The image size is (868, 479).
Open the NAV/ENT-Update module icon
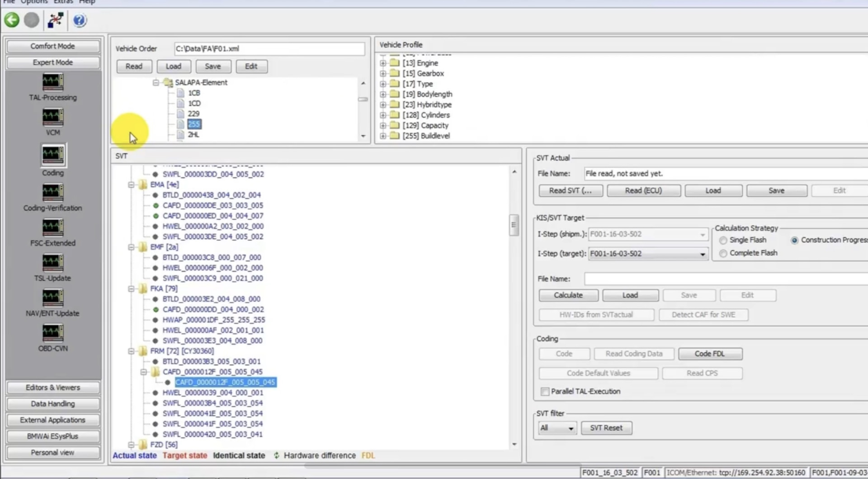52,298
